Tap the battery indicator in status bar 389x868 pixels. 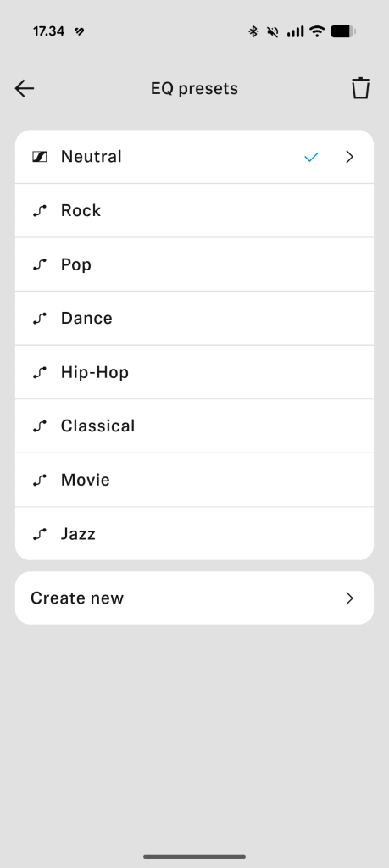343,31
